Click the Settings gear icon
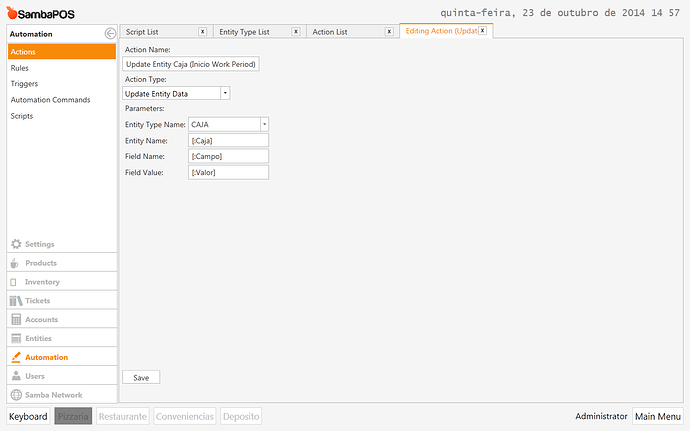 pos(16,244)
